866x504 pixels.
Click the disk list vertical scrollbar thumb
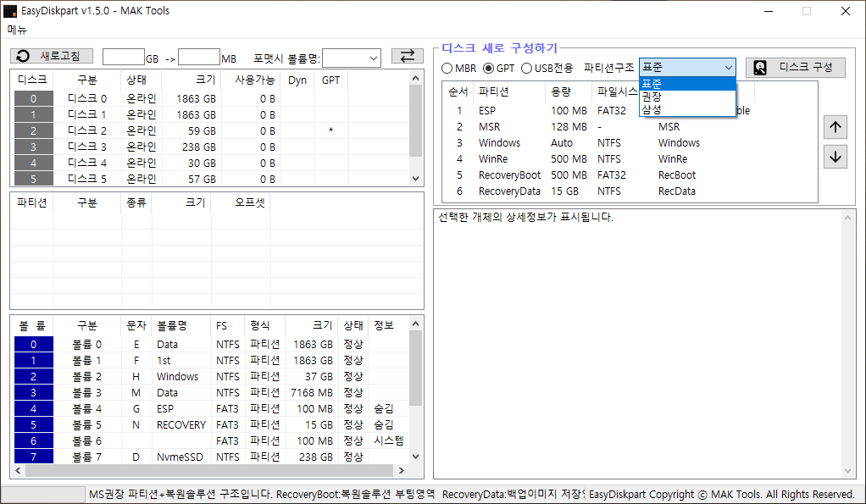[416, 121]
